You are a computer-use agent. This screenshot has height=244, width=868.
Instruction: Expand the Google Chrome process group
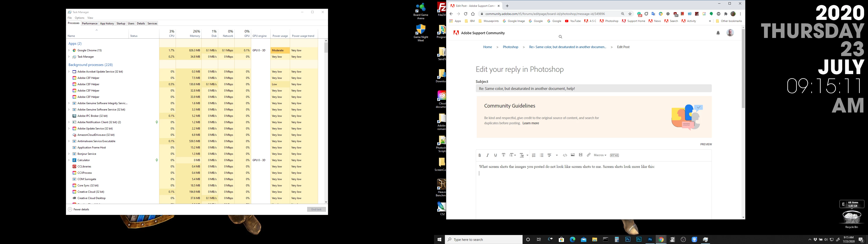pyautogui.click(x=69, y=51)
